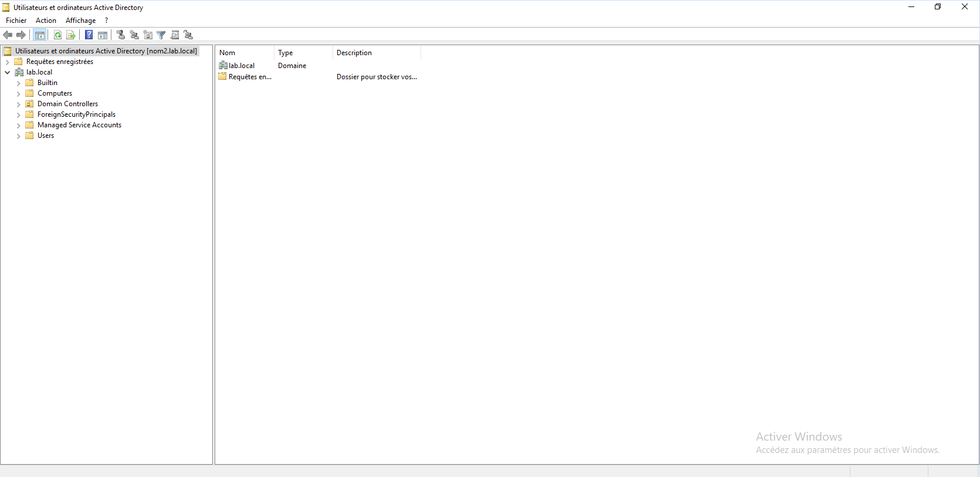Click Dossier pour stocker vos... description
Screen dimensions: 980x477
coord(377,77)
